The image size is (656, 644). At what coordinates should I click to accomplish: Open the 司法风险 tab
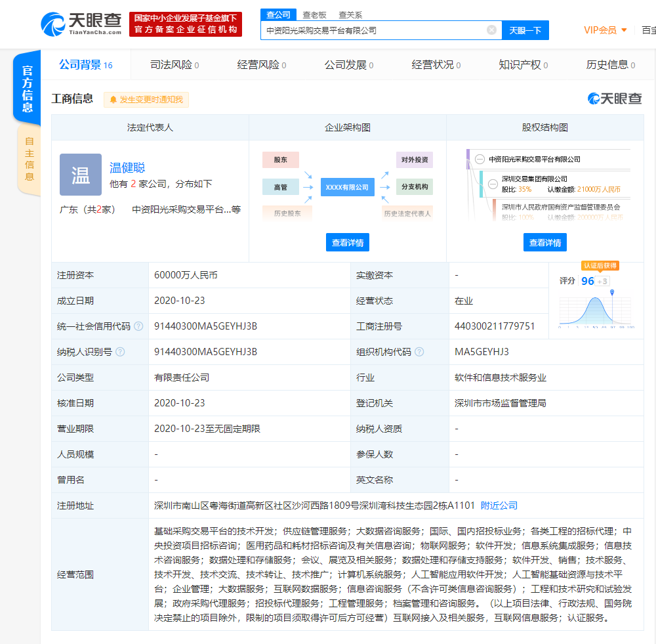tap(174, 65)
